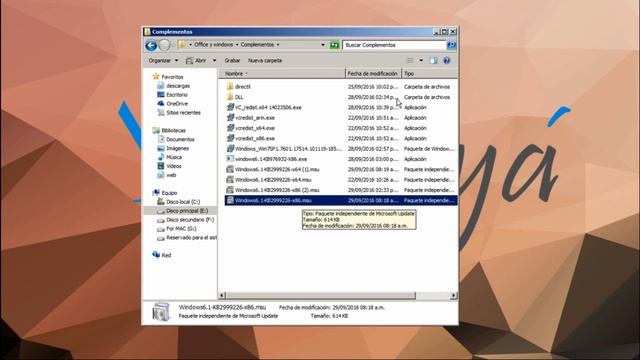
Task: Go to Escritorio in the sidebar
Action: pyautogui.click(x=177, y=95)
